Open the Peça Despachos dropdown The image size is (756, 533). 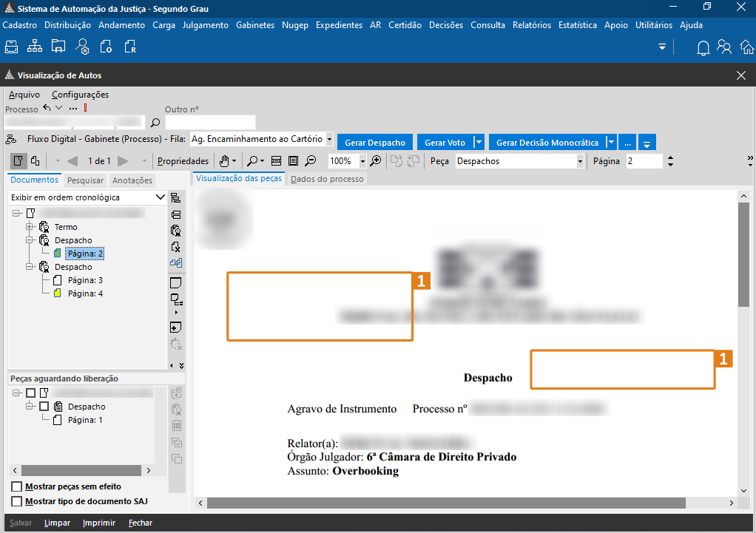(x=580, y=161)
